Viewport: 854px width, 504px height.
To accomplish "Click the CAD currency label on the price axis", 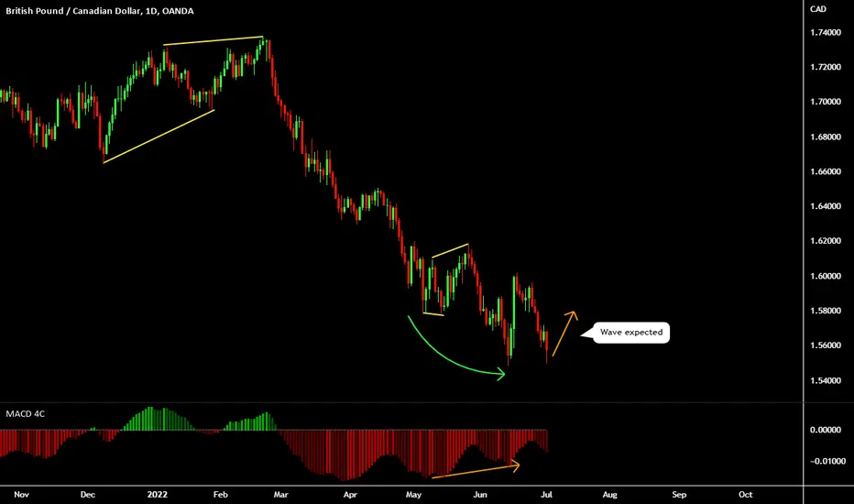I will (x=818, y=9).
